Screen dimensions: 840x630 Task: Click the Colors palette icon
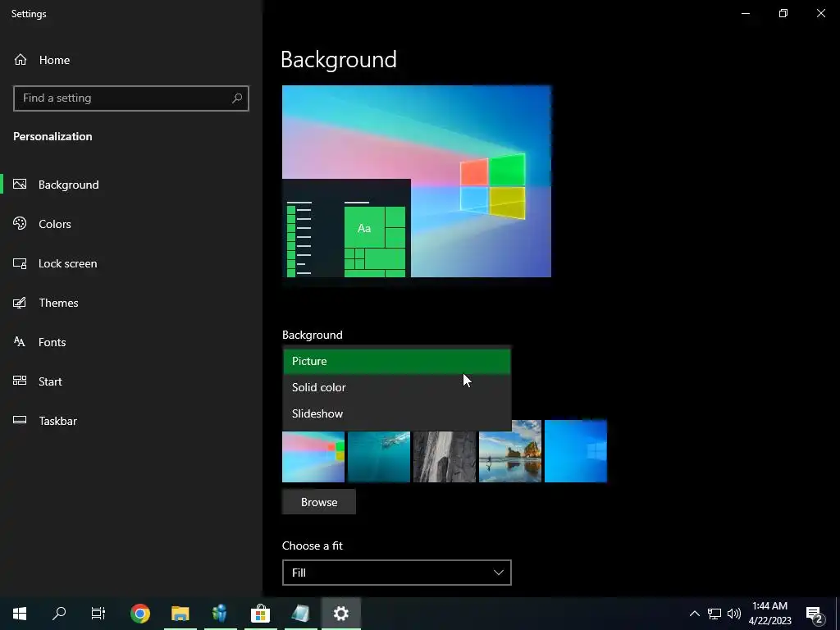(20, 223)
